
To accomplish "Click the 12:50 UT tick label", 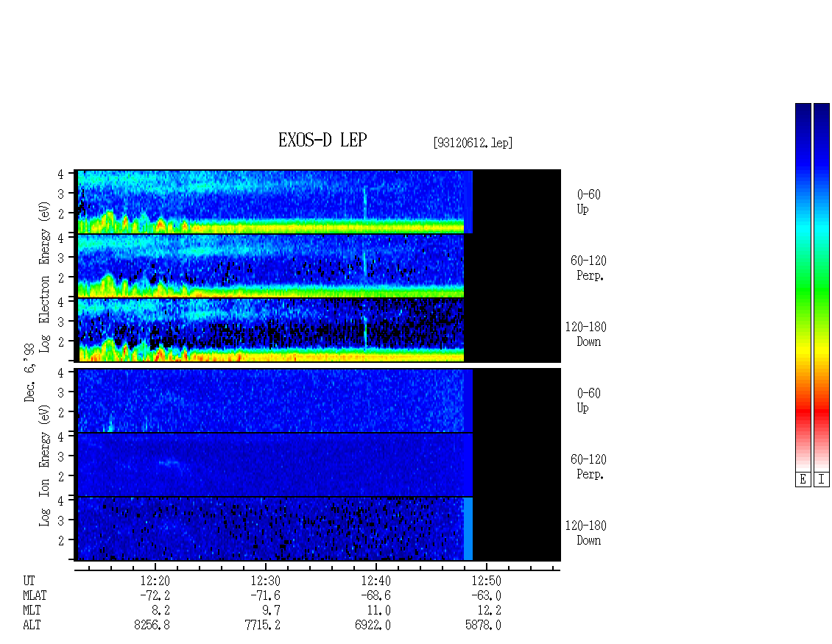I will click(x=486, y=581).
